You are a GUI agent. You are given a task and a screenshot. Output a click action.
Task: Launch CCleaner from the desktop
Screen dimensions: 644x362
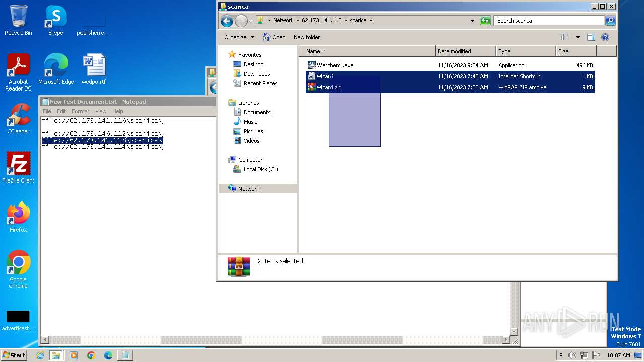click(18, 118)
